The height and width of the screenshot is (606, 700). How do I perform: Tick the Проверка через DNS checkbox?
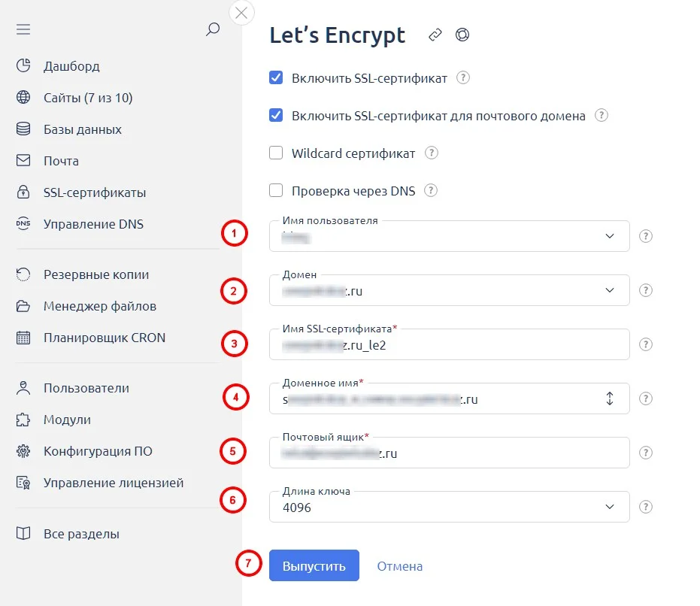276,191
